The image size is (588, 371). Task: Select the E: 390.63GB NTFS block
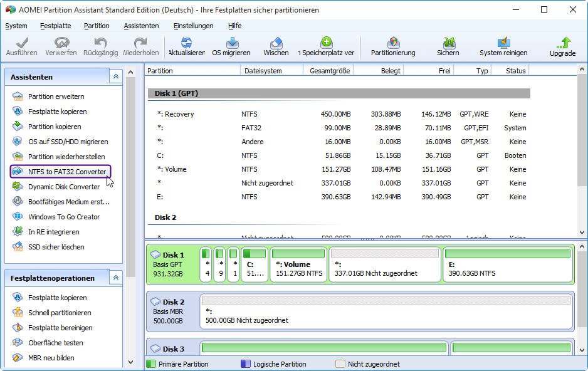[x=507, y=264]
